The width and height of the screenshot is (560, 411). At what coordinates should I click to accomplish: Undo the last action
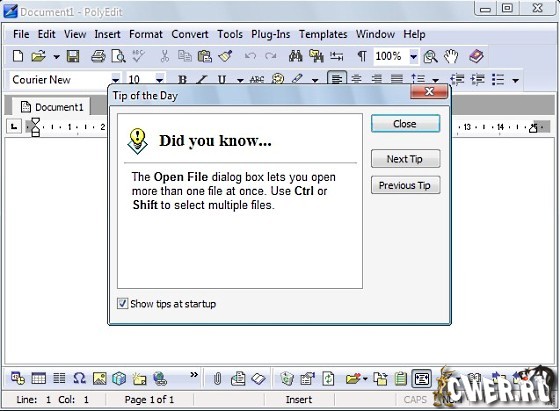point(250,56)
